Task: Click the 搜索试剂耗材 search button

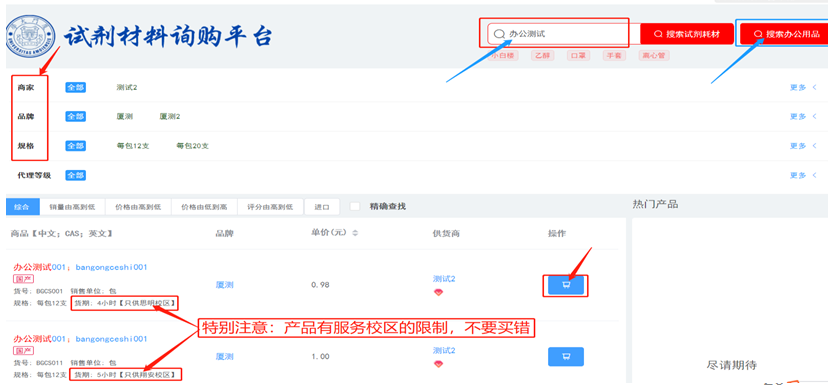Action: coord(687,34)
